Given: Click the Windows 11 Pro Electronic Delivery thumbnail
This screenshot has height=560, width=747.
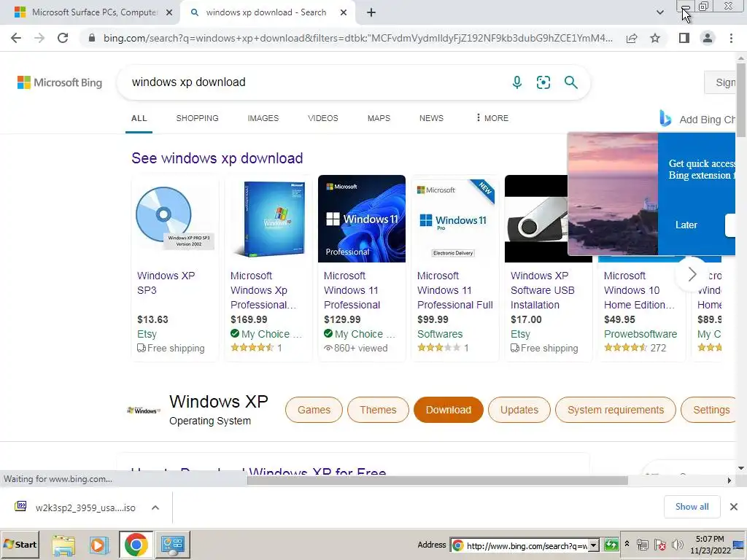Looking at the screenshot, I should click(x=455, y=219).
